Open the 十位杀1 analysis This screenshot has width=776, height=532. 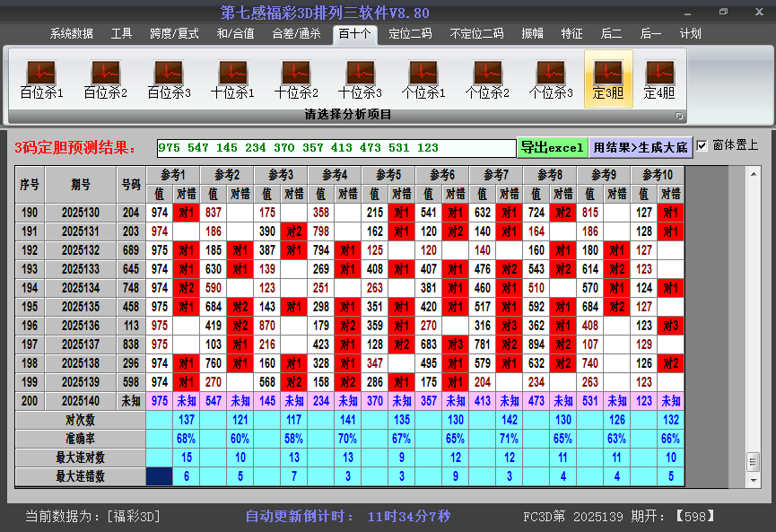point(232,78)
